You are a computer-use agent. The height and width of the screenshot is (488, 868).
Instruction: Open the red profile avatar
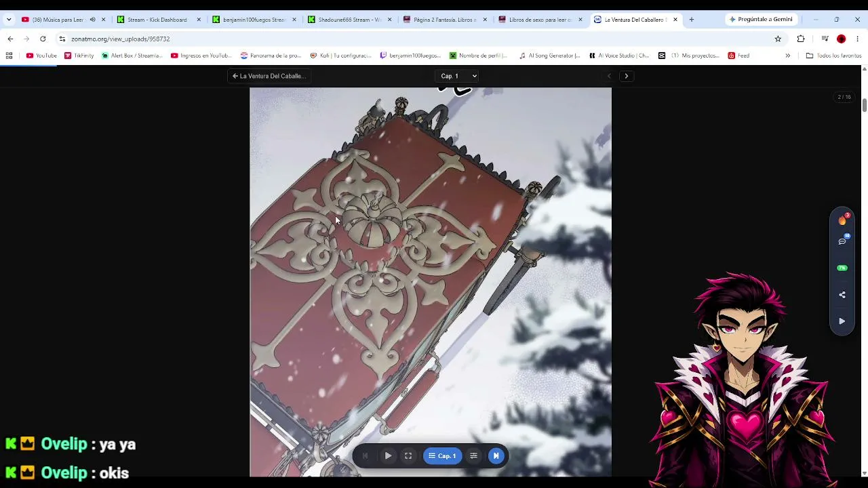point(842,39)
